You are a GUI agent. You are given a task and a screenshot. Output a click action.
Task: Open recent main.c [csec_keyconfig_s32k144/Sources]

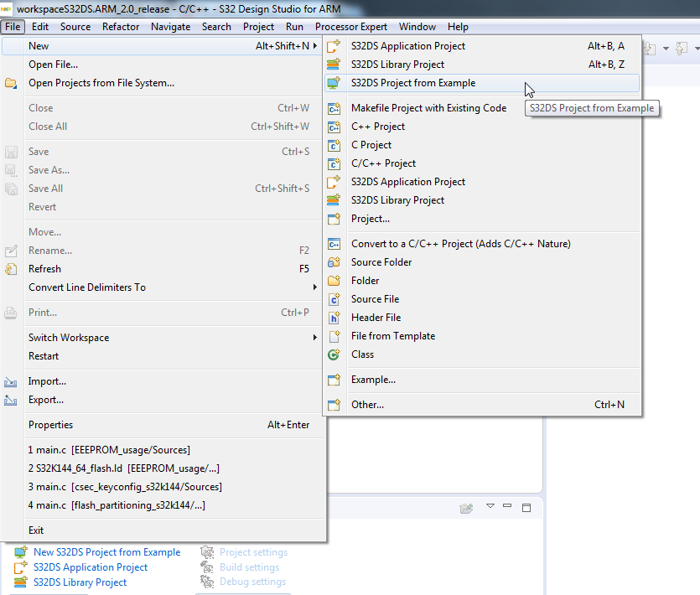pos(163,487)
